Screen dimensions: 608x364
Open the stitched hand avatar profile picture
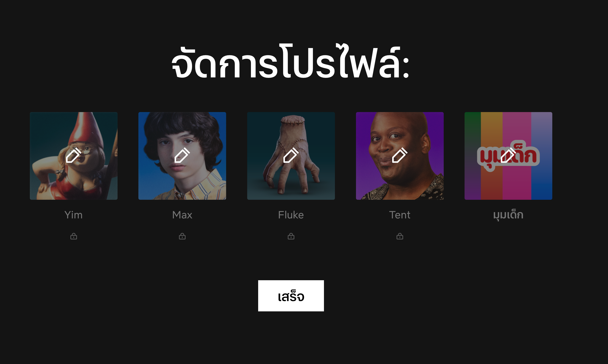291,156
